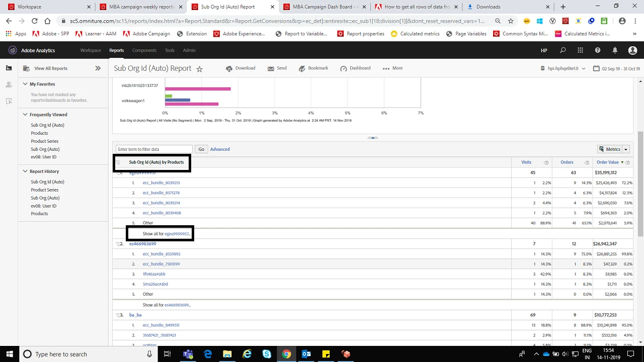Send the report by email
Viewport: 644px width, 362px height.
point(277,68)
